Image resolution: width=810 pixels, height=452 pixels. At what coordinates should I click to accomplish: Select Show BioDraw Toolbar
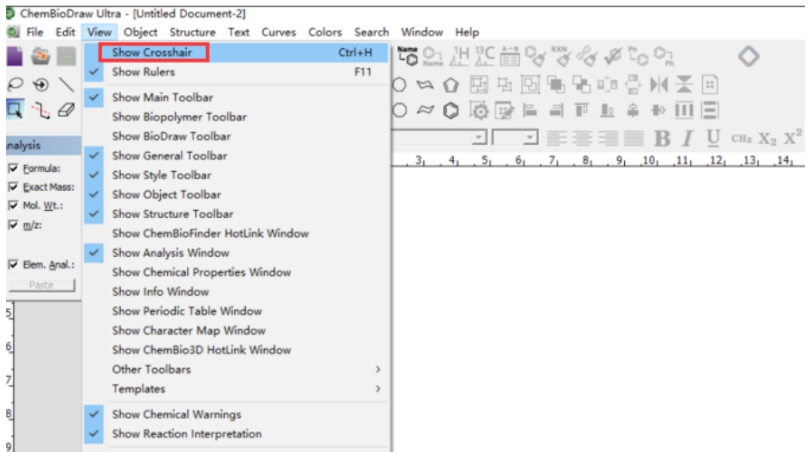click(x=236, y=136)
